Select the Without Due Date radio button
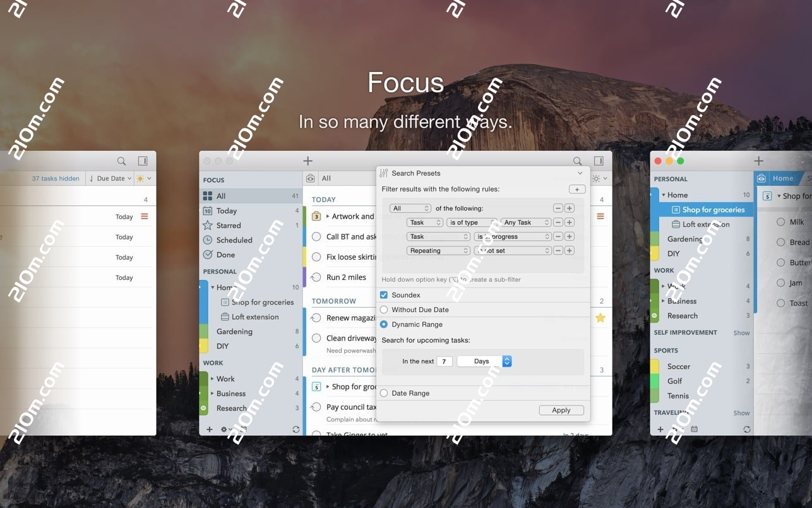 pyautogui.click(x=383, y=310)
